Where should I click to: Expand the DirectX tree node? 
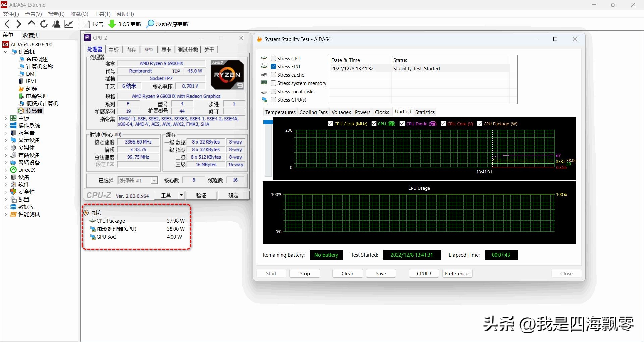(x=5, y=170)
